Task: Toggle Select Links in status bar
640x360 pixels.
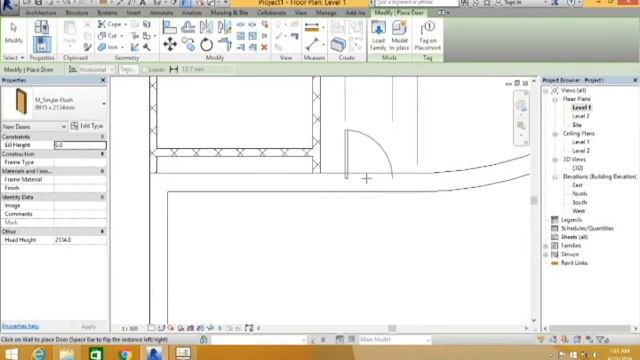Action: [541, 340]
